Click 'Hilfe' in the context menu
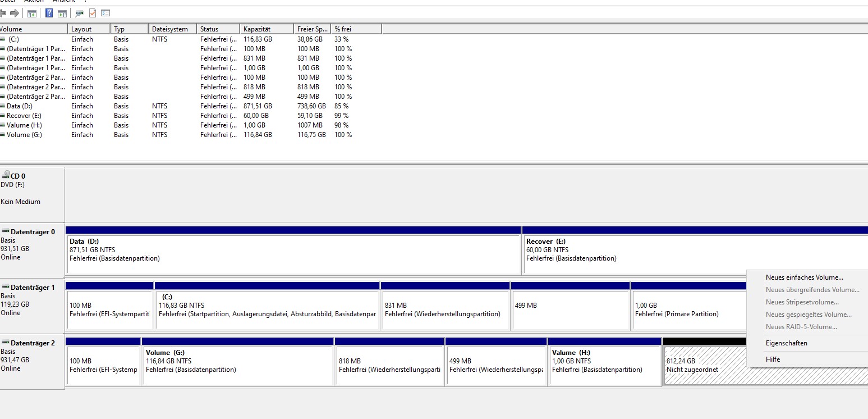Screen dimensions: 868x419 [x=773, y=359]
